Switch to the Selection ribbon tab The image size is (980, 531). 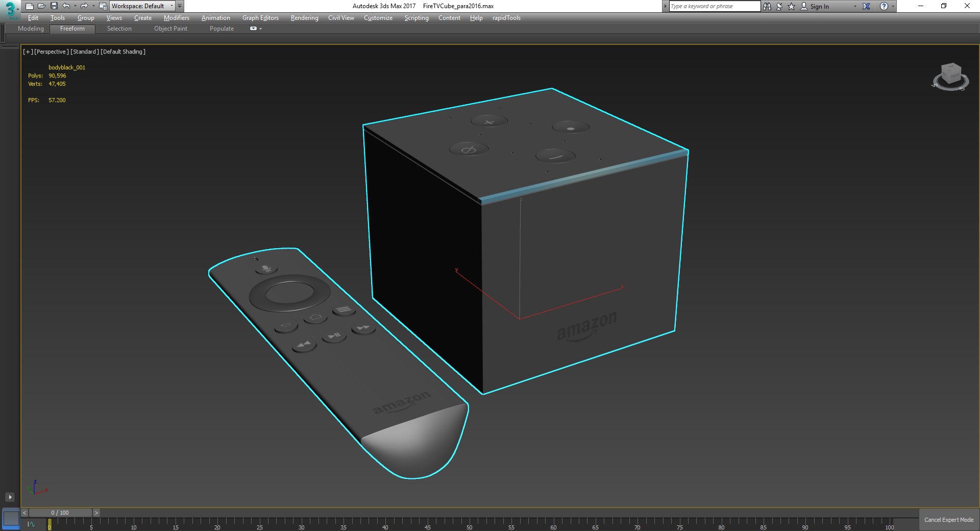(x=119, y=29)
